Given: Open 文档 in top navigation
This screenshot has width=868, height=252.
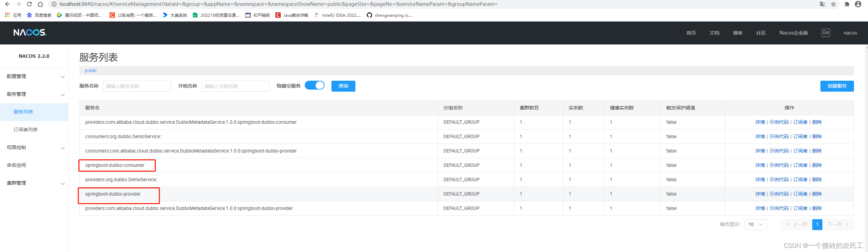Looking at the screenshot, I should [x=714, y=33].
